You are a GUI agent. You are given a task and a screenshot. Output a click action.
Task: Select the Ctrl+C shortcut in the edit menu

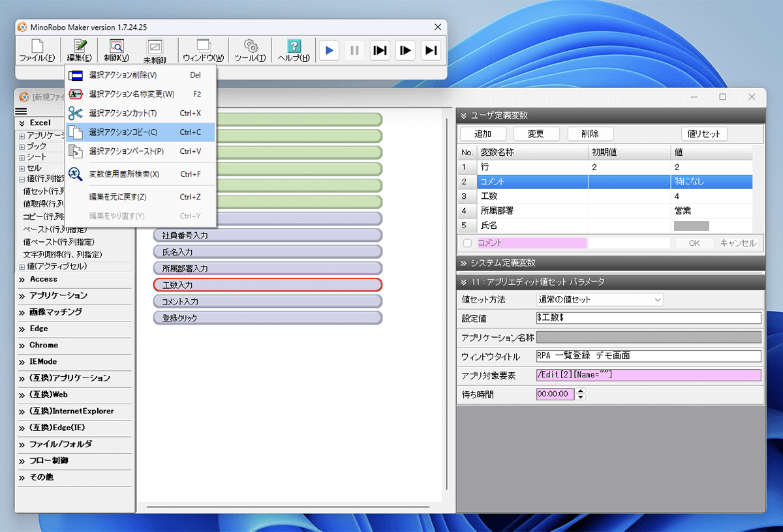191,132
